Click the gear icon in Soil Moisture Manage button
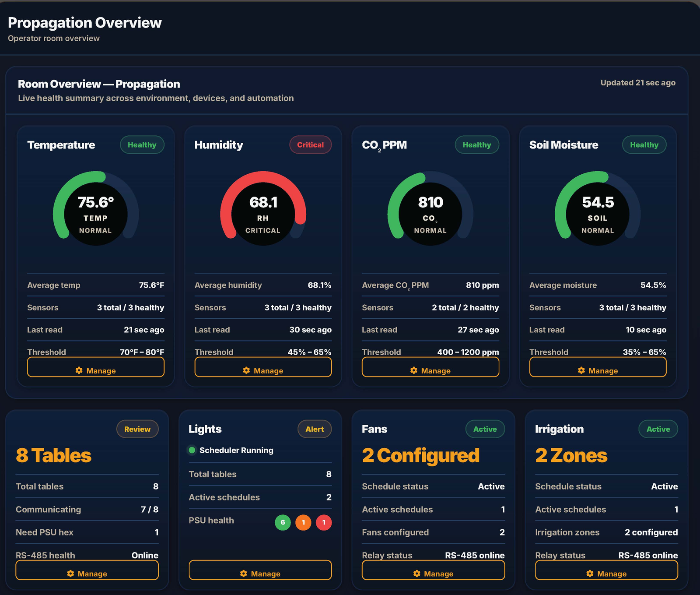 (x=581, y=370)
